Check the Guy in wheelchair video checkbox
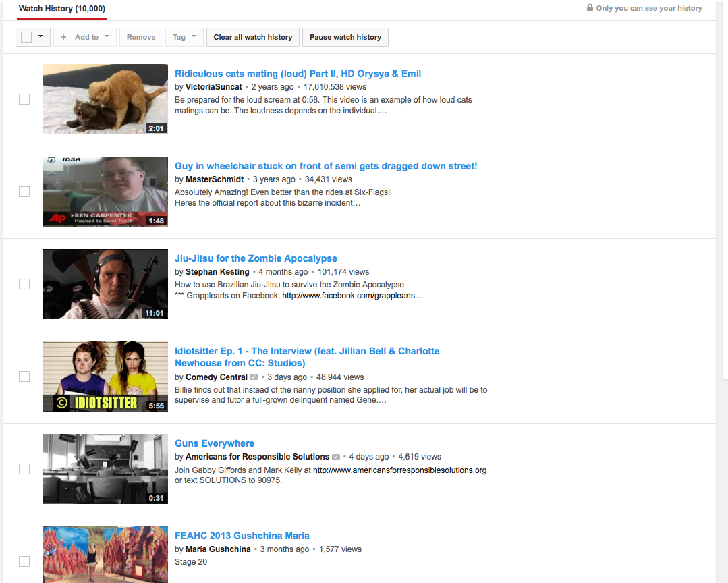Screen dimensions: 728x583 click(x=24, y=192)
